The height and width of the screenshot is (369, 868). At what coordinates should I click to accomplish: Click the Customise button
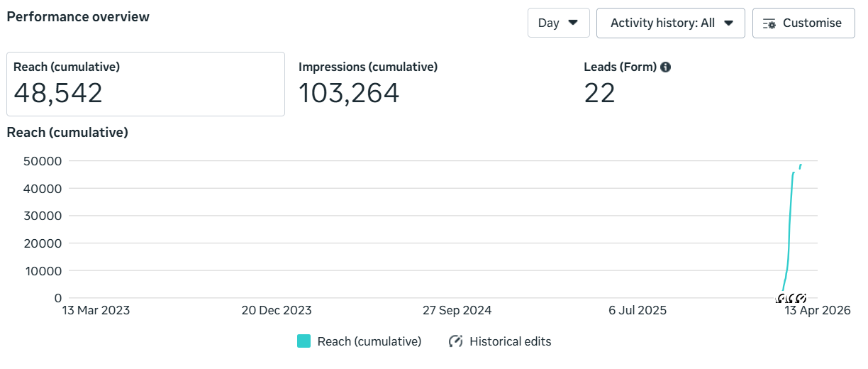803,23
